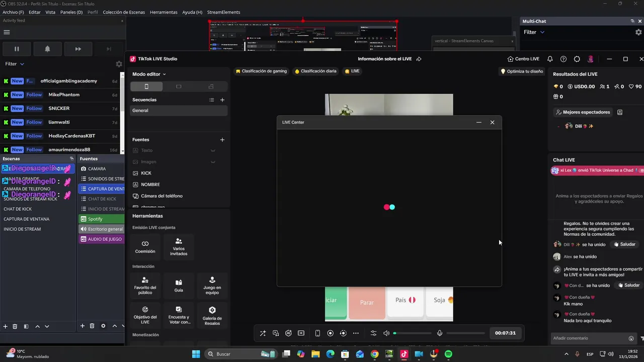This screenshot has height=362, width=644.
Task: Open Paneles (D) menu in OBS
Action: point(71,12)
